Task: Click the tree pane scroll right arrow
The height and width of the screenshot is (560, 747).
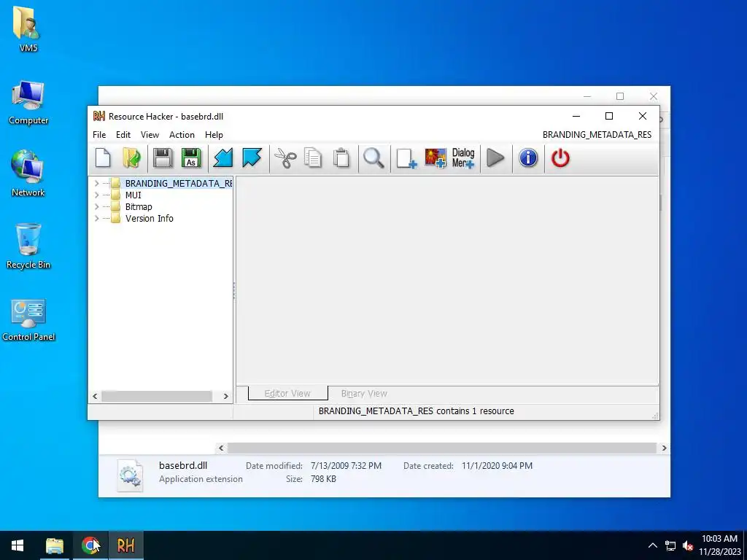Action: pyautogui.click(x=226, y=396)
